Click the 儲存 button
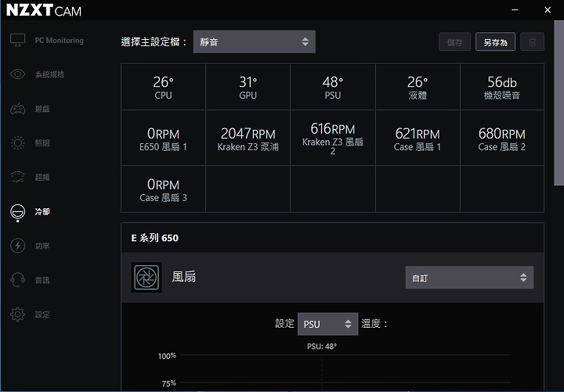 (x=454, y=42)
